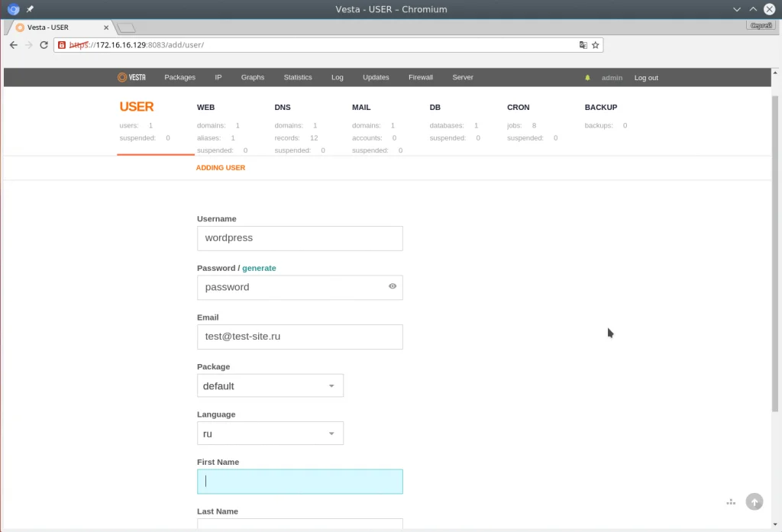The width and height of the screenshot is (782, 532).
Task: Click the Vesta logo in navbar
Action: tap(131, 77)
